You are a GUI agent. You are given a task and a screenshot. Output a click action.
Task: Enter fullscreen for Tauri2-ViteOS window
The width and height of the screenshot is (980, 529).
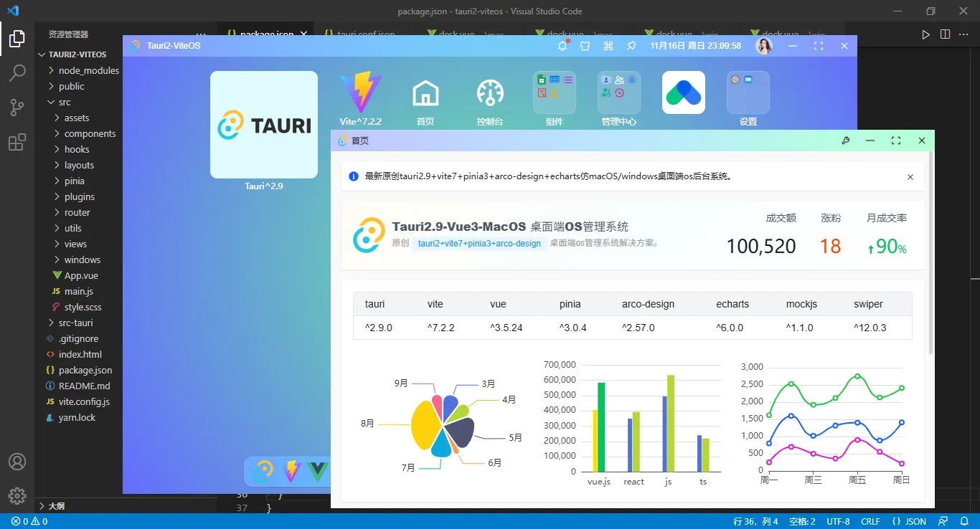(819, 46)
